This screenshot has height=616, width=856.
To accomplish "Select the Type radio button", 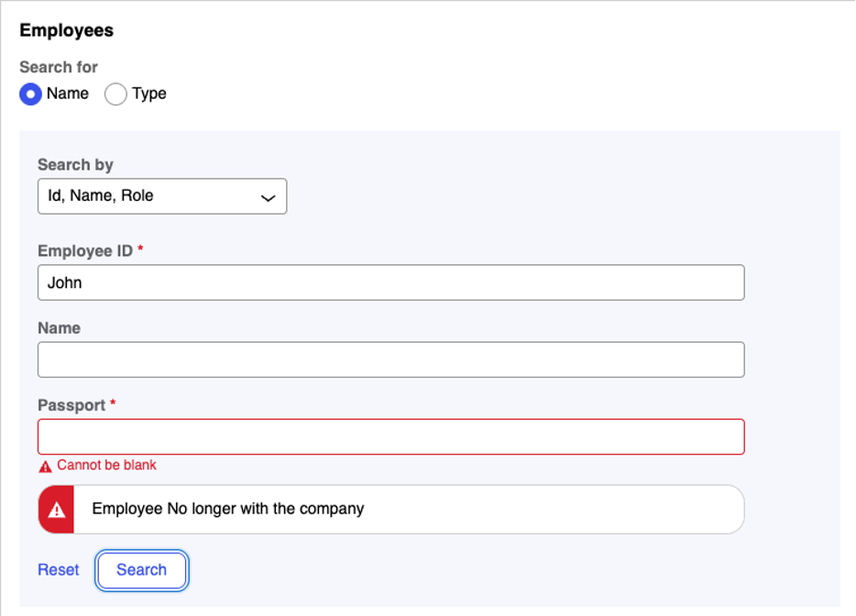I will 115,93.
